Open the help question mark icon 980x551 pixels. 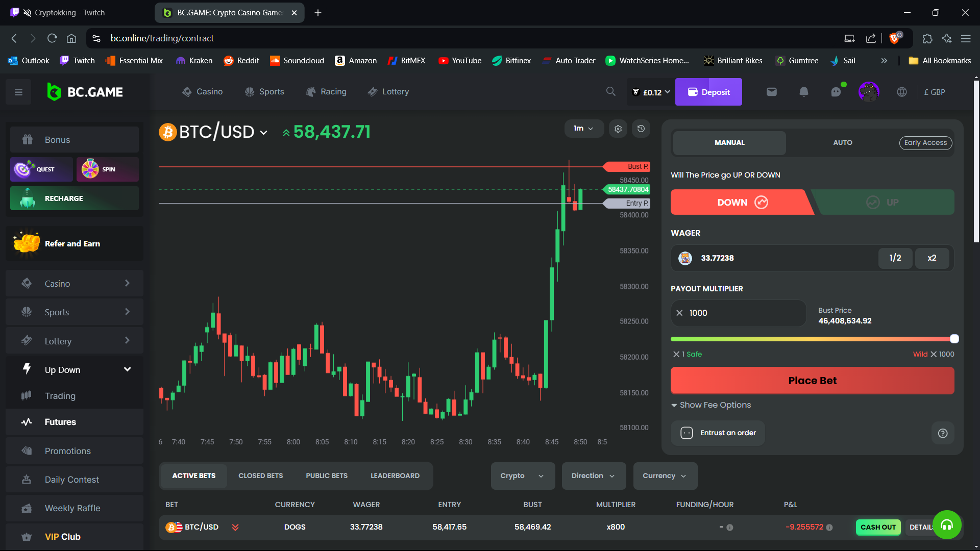click(943, 433)
